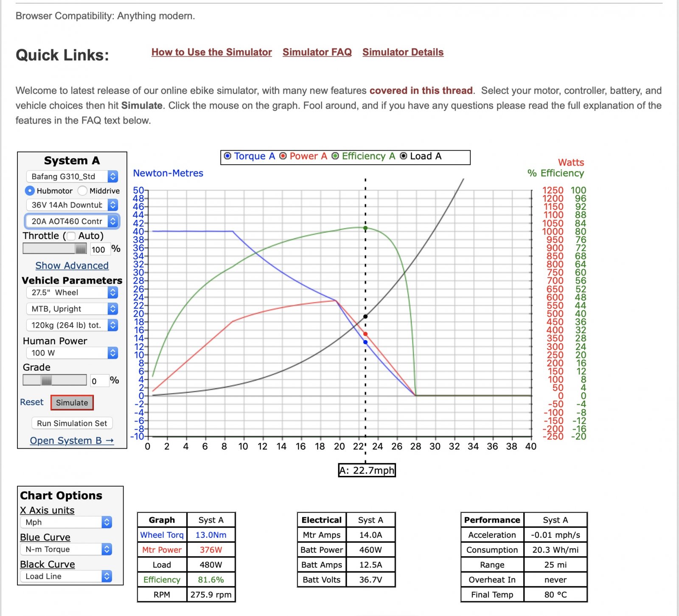Click the Run Simulation Set button

click(x=72, y=423)
